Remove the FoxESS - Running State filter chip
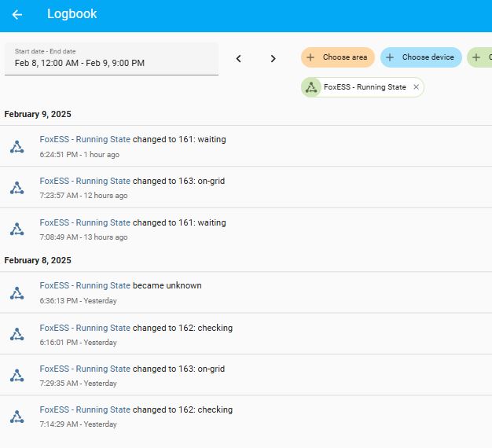 point(417,87)
